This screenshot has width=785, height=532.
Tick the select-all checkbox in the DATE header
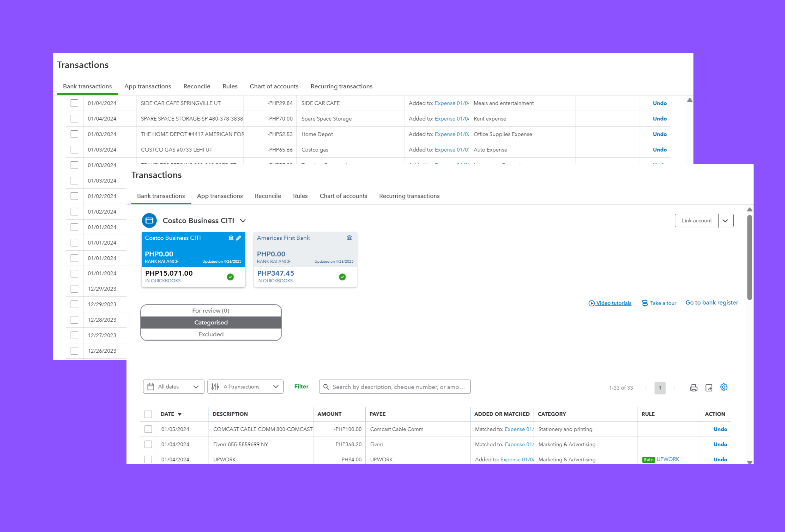(x=148, y=414)
